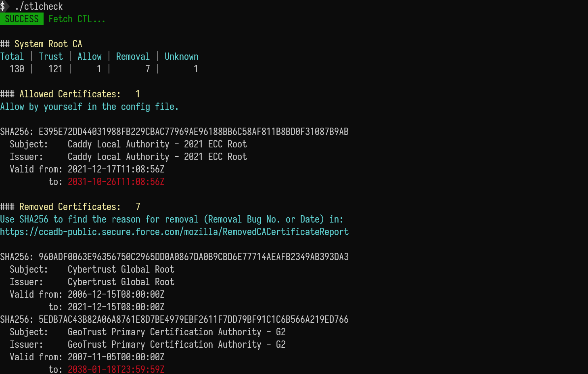Click the 'Fetch CTL...' message
The image size is (588, 374).
pos(77,19)
